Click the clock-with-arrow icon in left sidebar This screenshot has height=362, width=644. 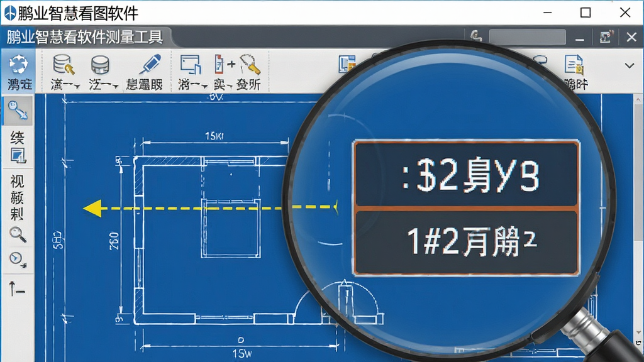18,260
